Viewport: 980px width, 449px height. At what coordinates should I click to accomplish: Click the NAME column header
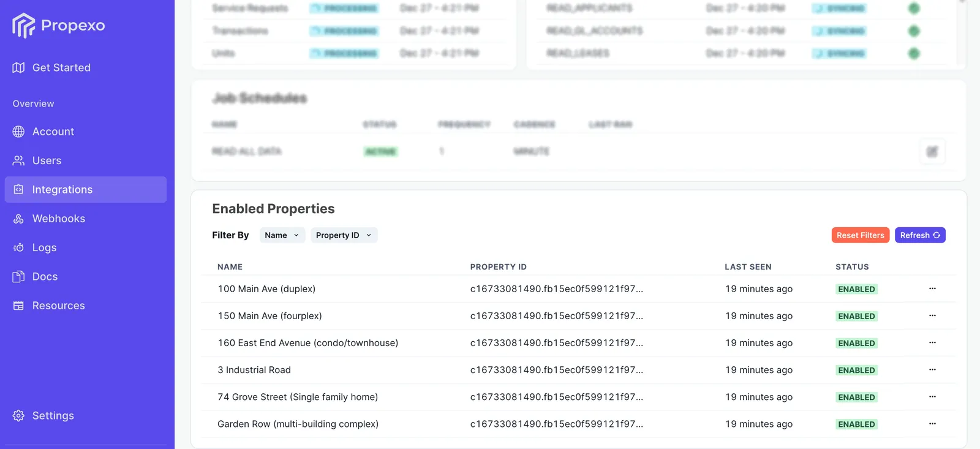230,267
